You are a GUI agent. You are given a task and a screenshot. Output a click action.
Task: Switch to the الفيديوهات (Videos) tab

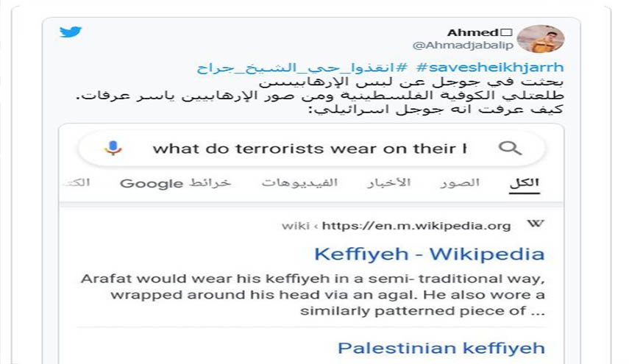pyautogui.click(x=299, y=183)
